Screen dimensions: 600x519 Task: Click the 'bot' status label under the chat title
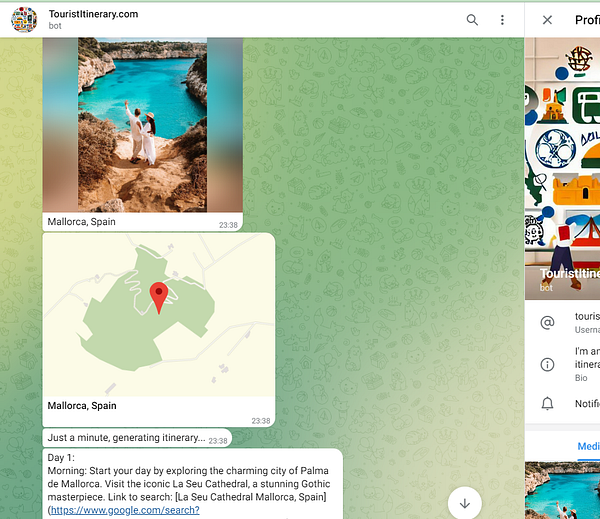[x=55, y=26]
